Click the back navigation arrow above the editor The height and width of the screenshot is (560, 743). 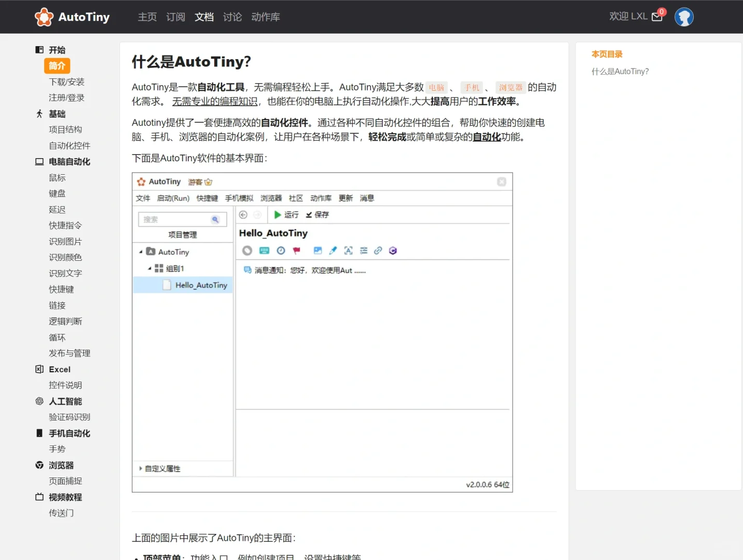pyautogui.click(x=242, y=214)
